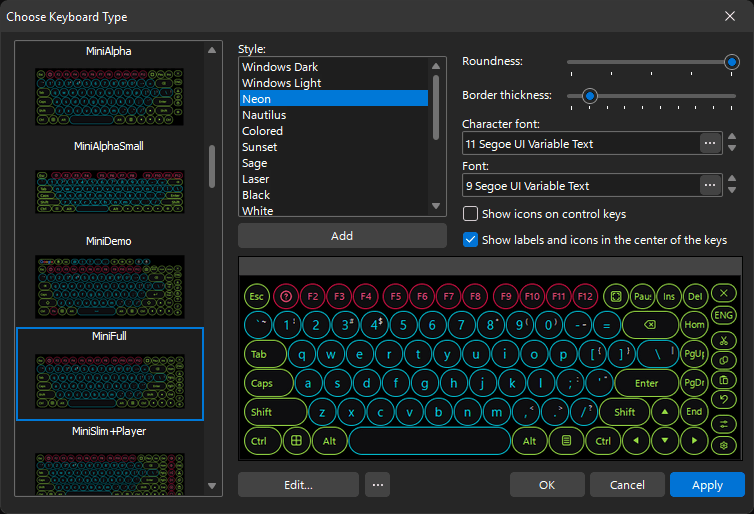Click the context menu key beside right Alt

pyautogui.click(x=566, y=441)
